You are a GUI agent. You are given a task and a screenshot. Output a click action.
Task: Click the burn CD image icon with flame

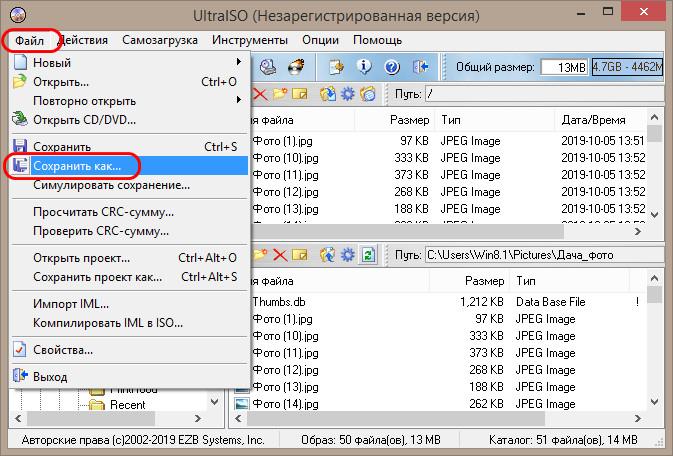[297, 67]
